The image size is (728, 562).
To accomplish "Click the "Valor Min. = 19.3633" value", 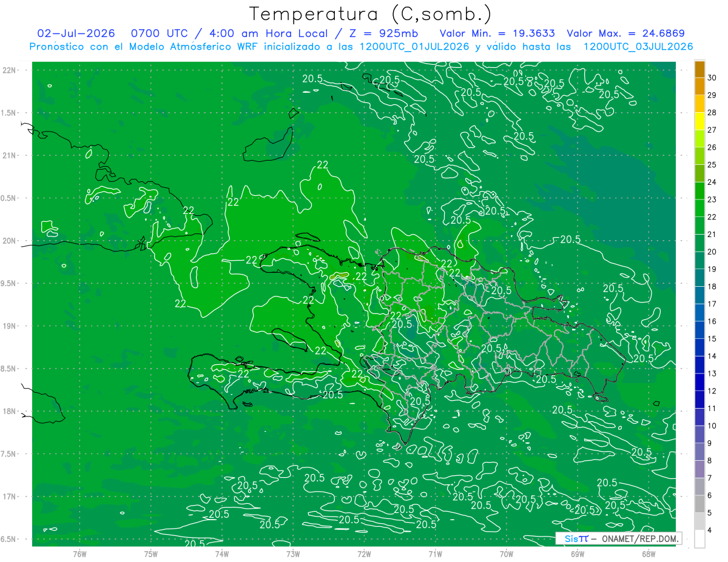I will pyautogui.click(x=497, y=33).
